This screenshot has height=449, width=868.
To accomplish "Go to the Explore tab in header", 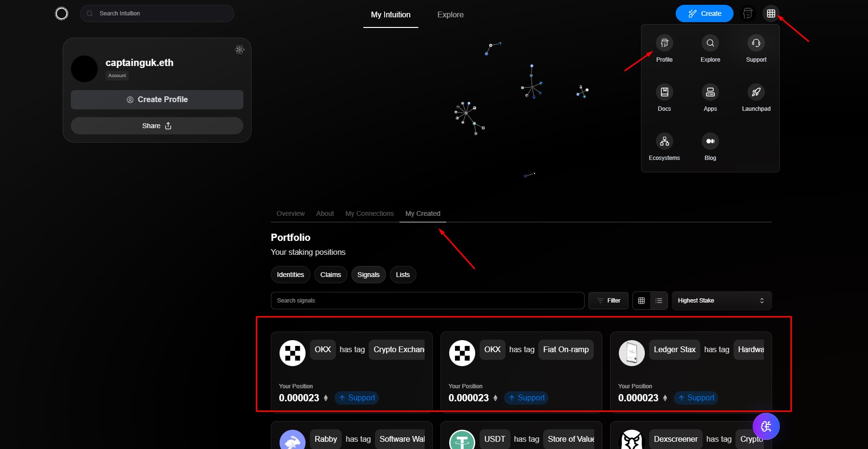I will point(450,14).
